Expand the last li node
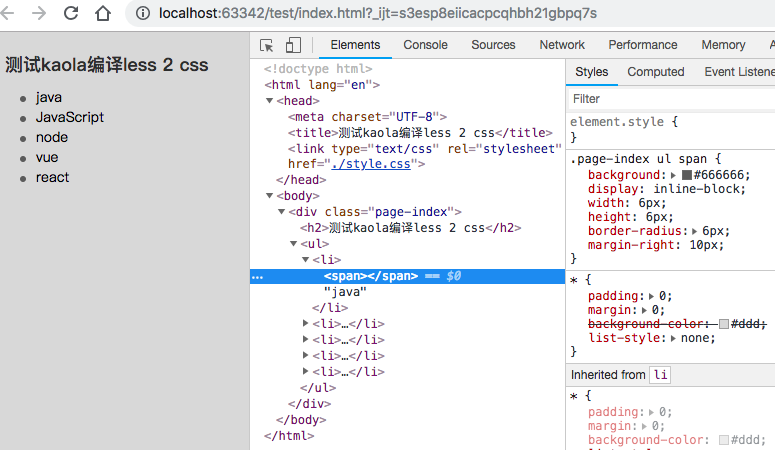 coord(305,371)
